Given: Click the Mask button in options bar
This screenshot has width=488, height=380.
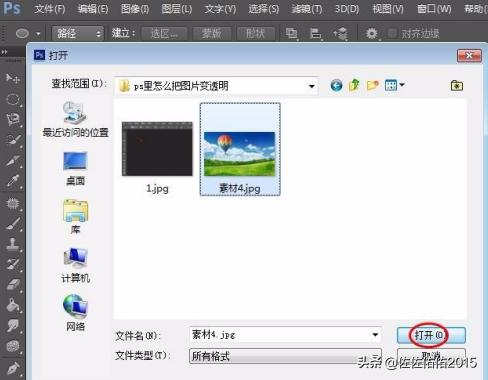Looking at the screenshot, I should coord(211,33).
